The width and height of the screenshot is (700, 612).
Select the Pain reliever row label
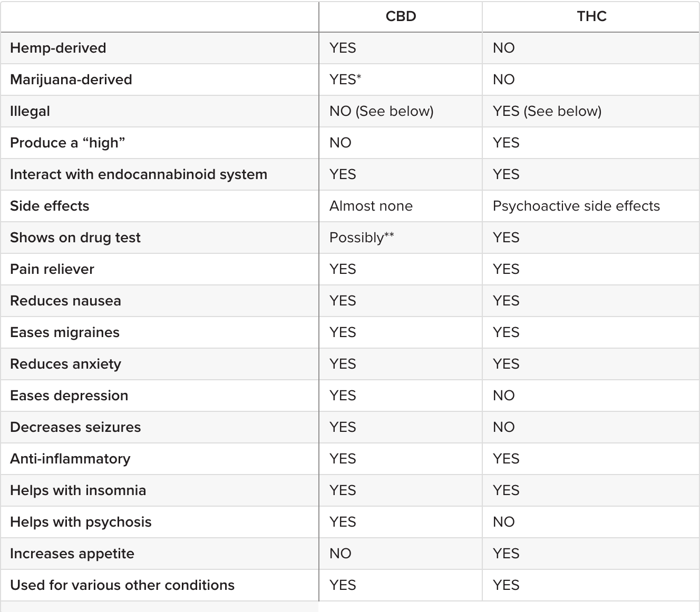coord(52,269)
